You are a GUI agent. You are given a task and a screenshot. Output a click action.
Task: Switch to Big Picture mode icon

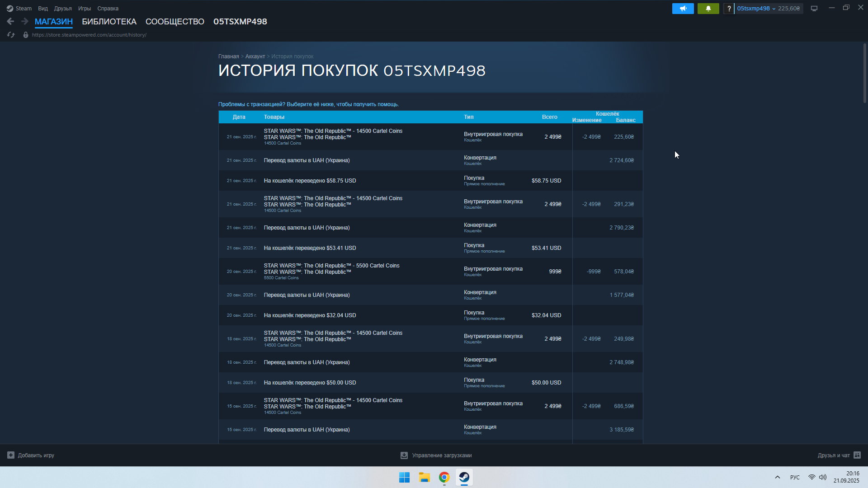point(814,9)
